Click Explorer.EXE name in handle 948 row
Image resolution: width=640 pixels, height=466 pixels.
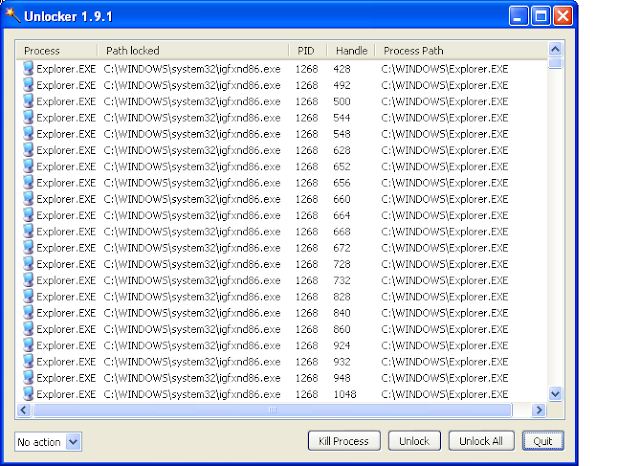66,378
